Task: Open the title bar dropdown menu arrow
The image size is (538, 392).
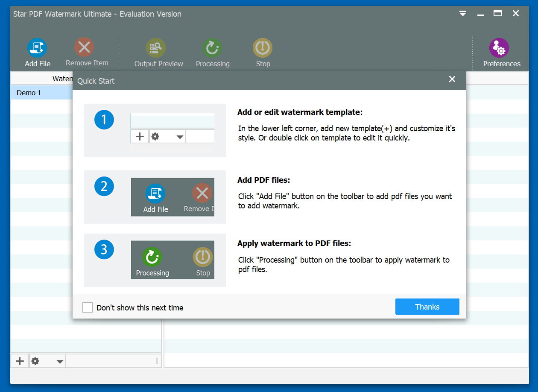Action: [463, 14]
